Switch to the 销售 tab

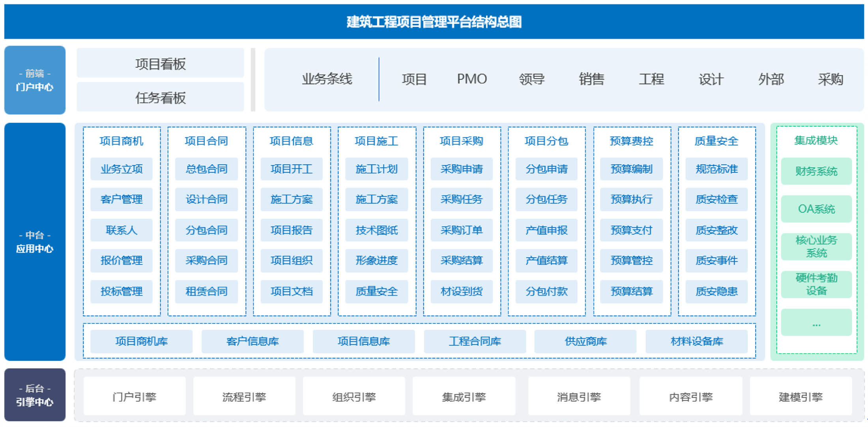pyautogui.click(x=591, y=79)
